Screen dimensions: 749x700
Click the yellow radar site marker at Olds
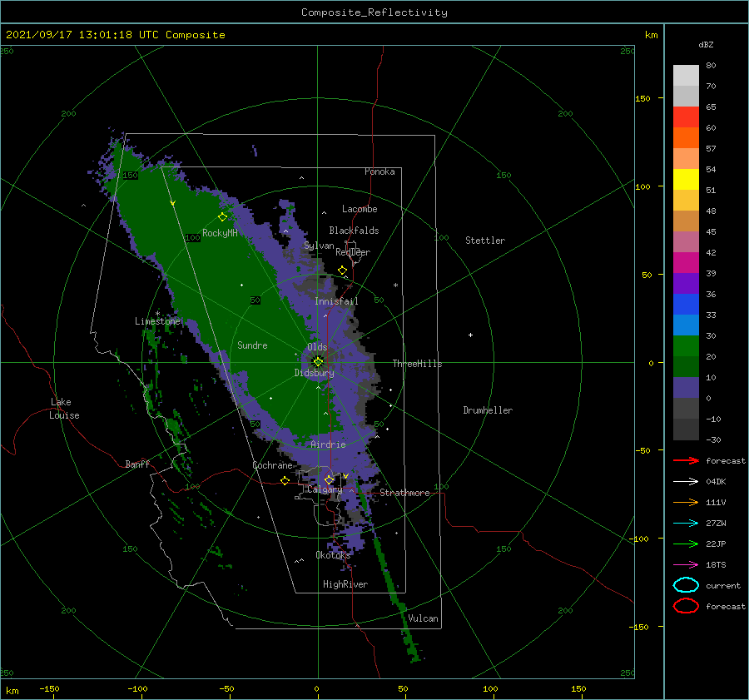click(318, 362)
